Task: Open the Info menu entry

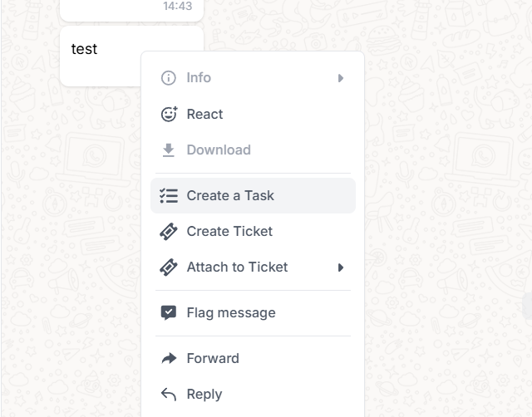Action: (253, 78)
